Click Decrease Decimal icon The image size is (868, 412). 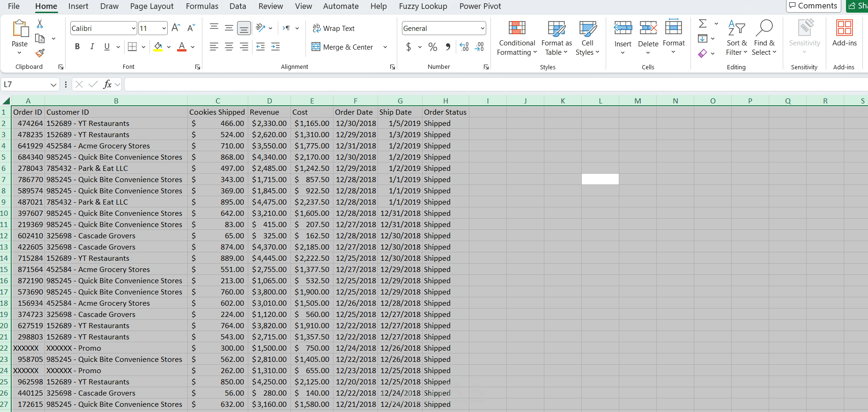(x=479, y=47)
